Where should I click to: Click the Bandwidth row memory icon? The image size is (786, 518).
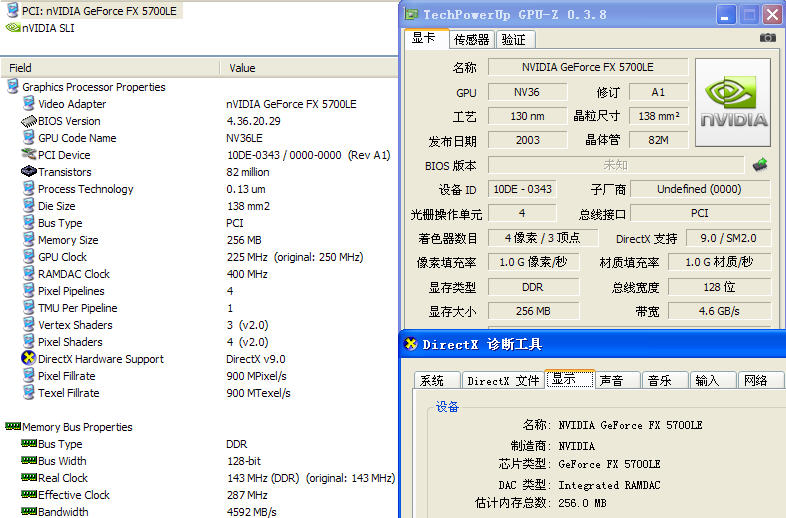pyautogui.click(x=29, y=511)
